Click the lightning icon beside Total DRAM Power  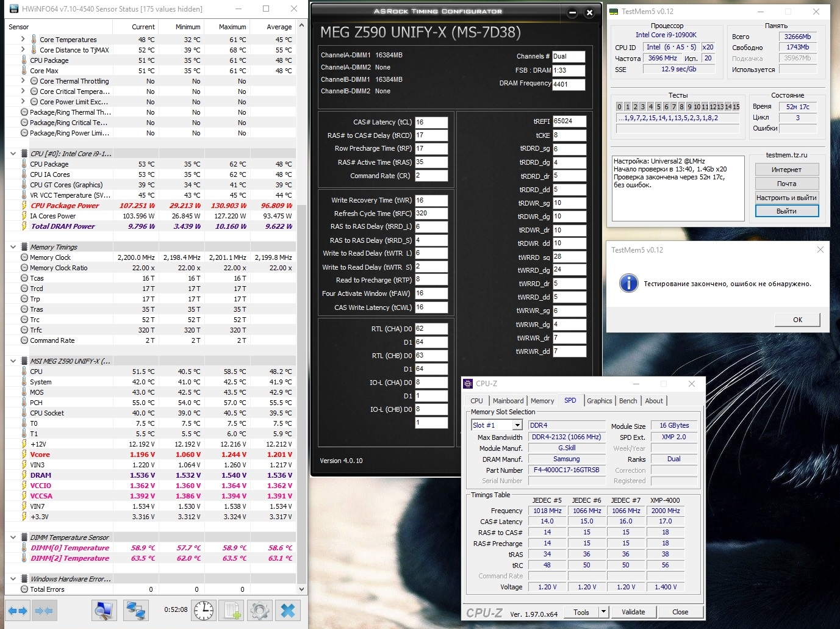coord(24,226)
